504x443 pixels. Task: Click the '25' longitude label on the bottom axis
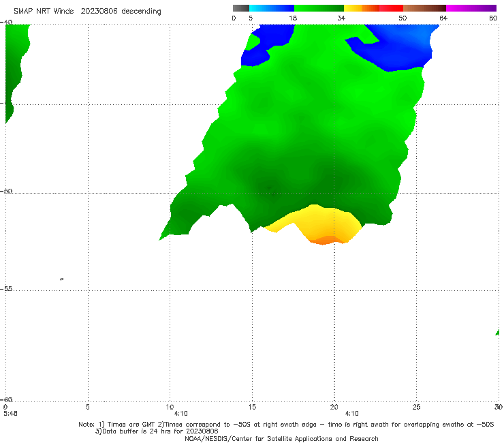pyautogui.click(x=416, y=407)
